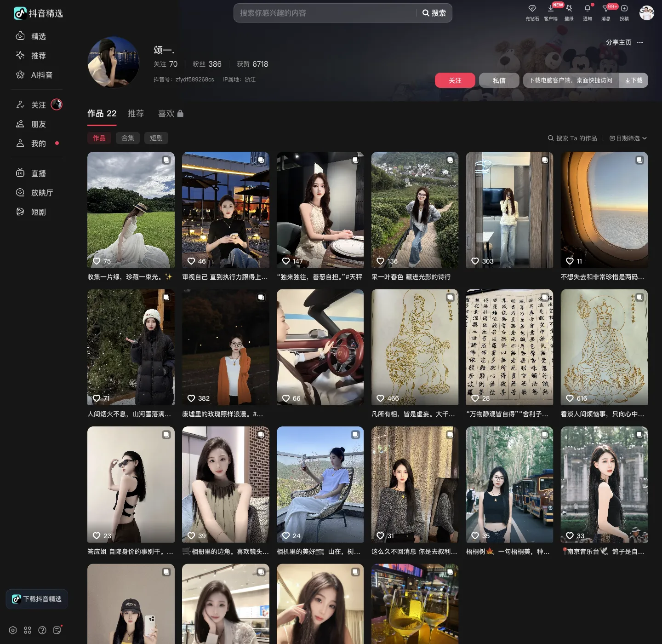This screenshot has width=662, height=644.
Task: Expand the 日期筛选 dropdown
Action: click(628, 138)
